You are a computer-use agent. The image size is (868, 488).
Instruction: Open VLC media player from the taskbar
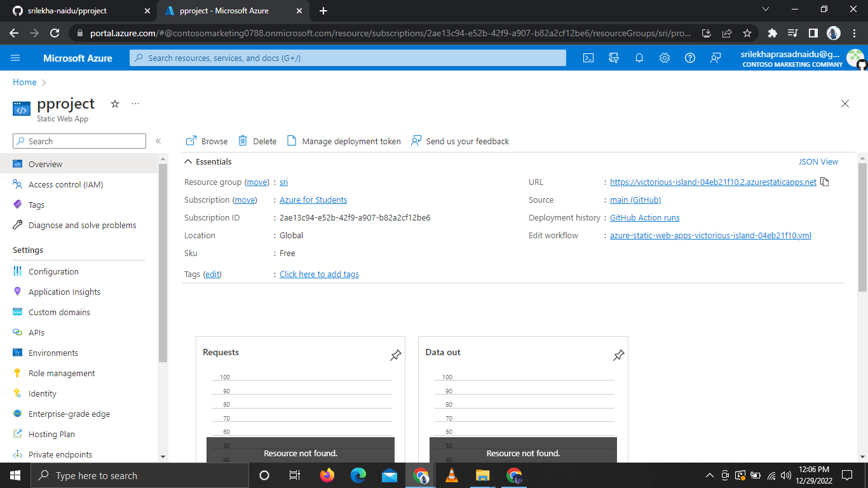coord(451,475)
